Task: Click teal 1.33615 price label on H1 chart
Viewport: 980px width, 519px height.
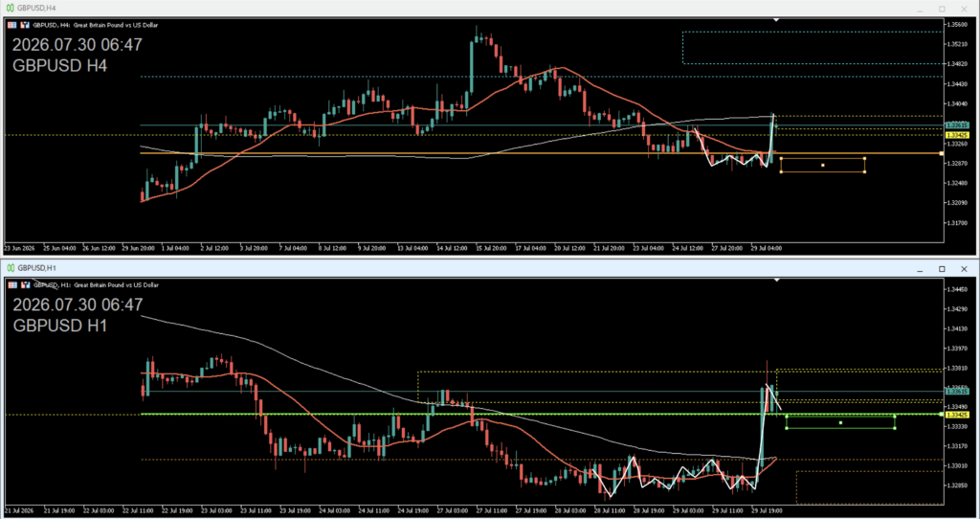Action: coord(957,392)
